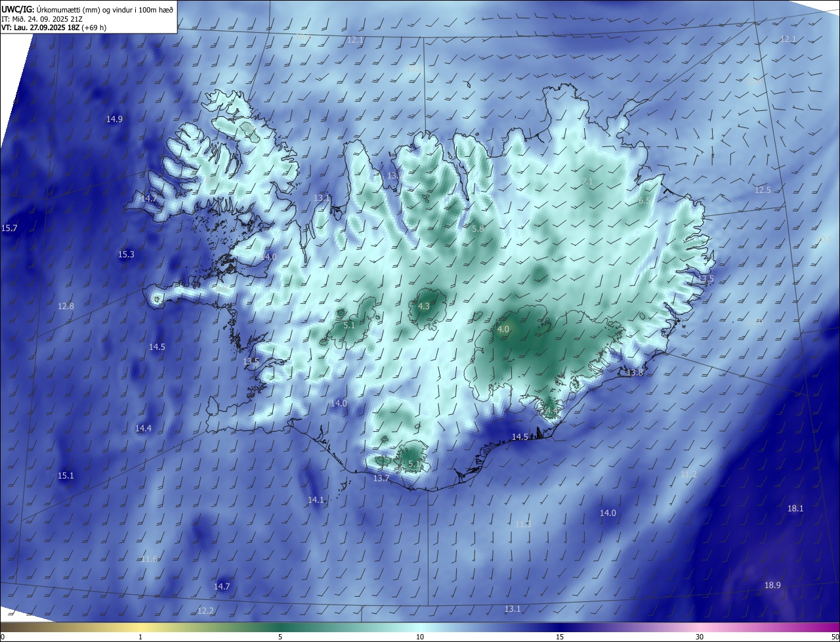Click the 7.1 value in northeast Iceland

587,181
